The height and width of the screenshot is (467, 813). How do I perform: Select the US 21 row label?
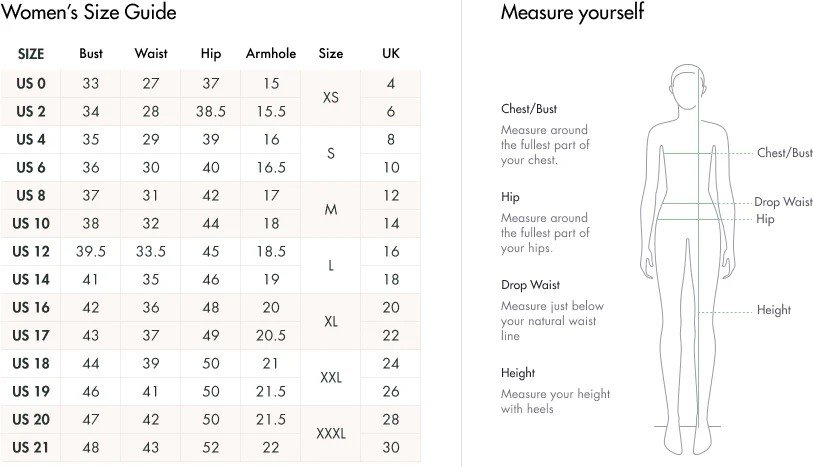click(31, 448)
